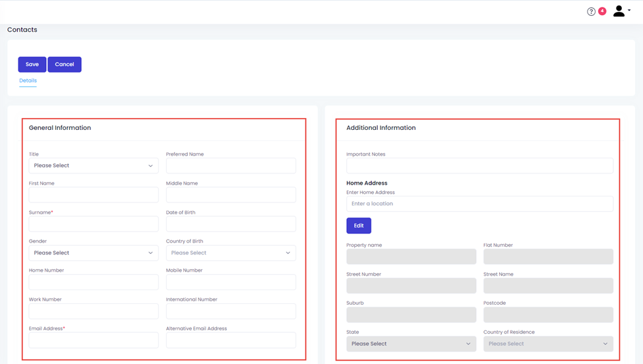The image size is (643, 364).
Task: Focus the Surname input field
Action: coord(94,224)
